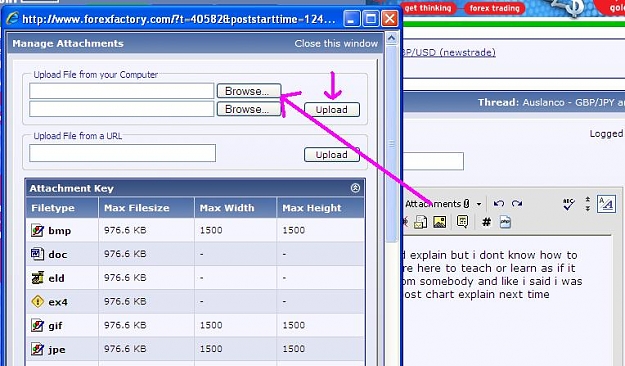625x366 pixels.
Task: Click the doc filetype icon
Action: click(x=37, y=254)
